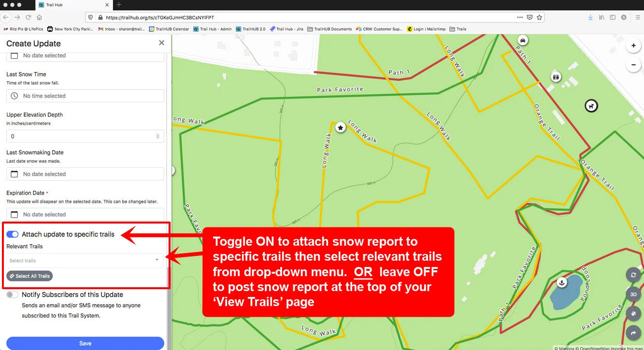Screen dimensions: 644x350
Task: Open the TrailHUB Documents bookmark folder
Action: pyautogui.click(x=330, y=29)
